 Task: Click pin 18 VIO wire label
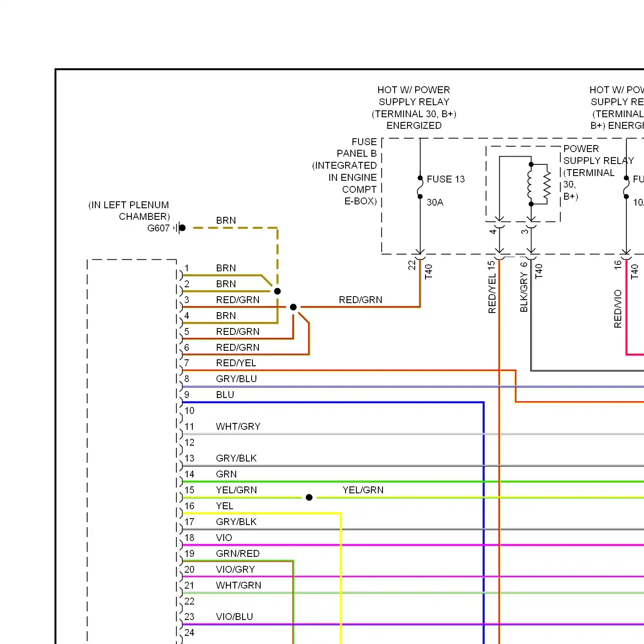tap(224, 538)
